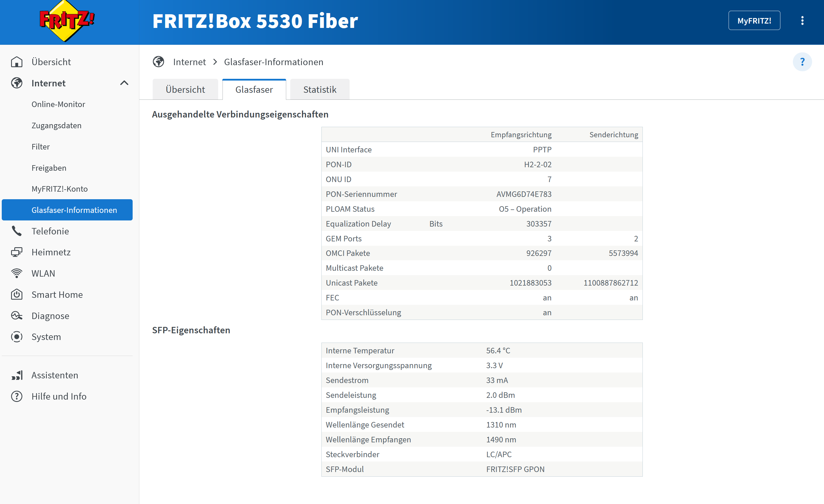Open Hilfe und Info in sidebar
The image size is (824, 504).
59,396
